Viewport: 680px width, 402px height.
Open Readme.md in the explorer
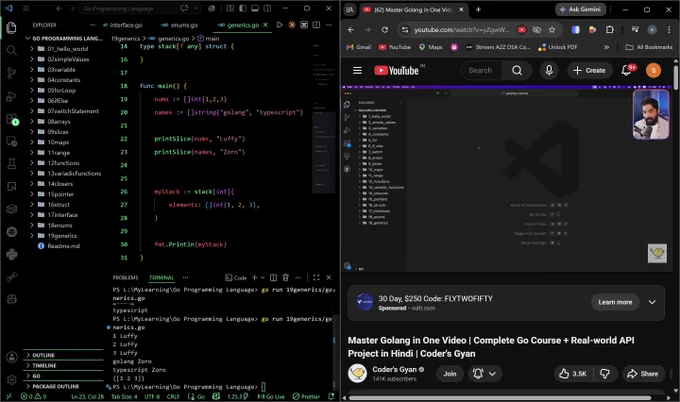64,246
